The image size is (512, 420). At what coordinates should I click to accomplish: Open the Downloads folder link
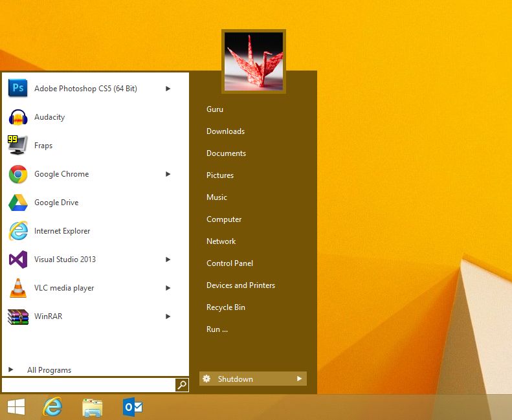pyautogui.click(x=225, y=131)
